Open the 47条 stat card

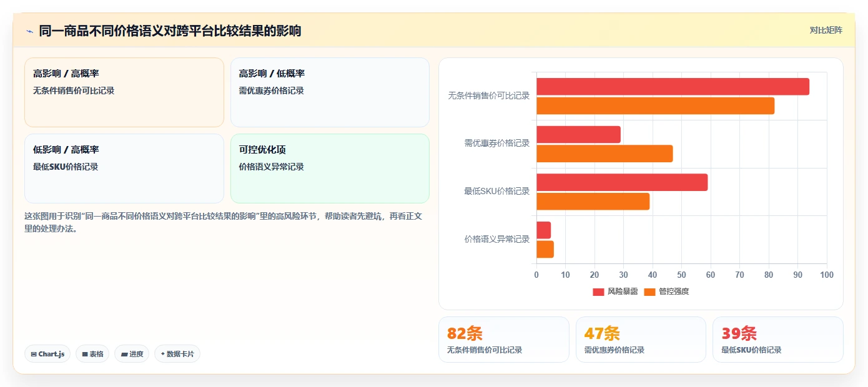click(641, 340)
